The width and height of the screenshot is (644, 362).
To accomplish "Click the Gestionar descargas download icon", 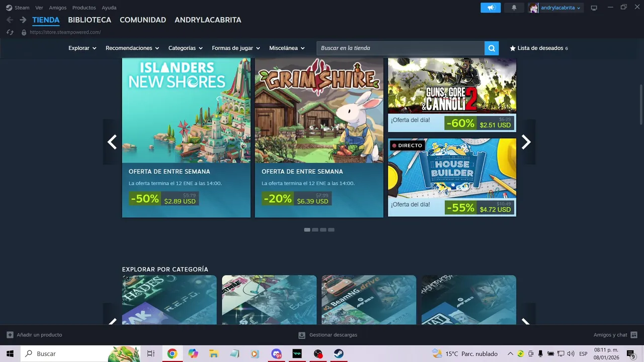I will (302, 335).
